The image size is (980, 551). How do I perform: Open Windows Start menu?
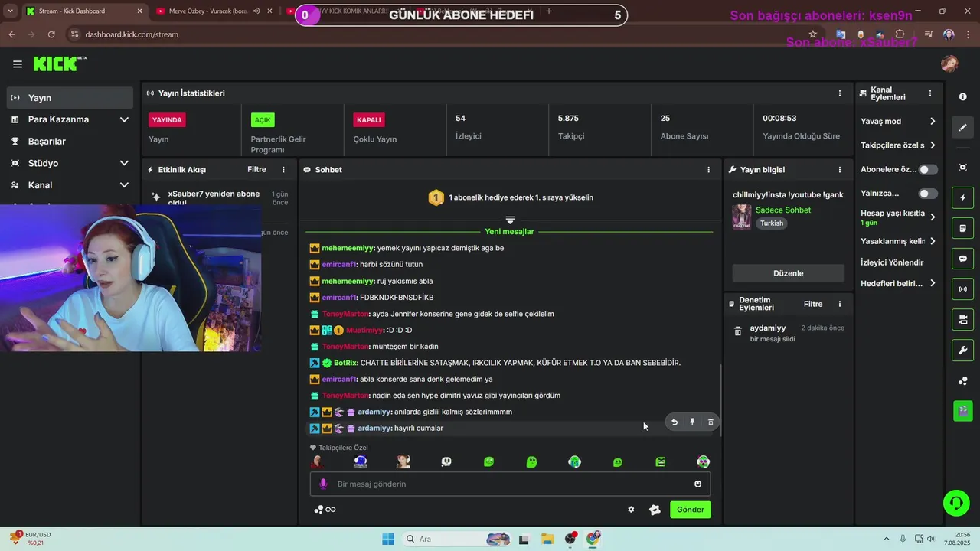pos(388,539)
